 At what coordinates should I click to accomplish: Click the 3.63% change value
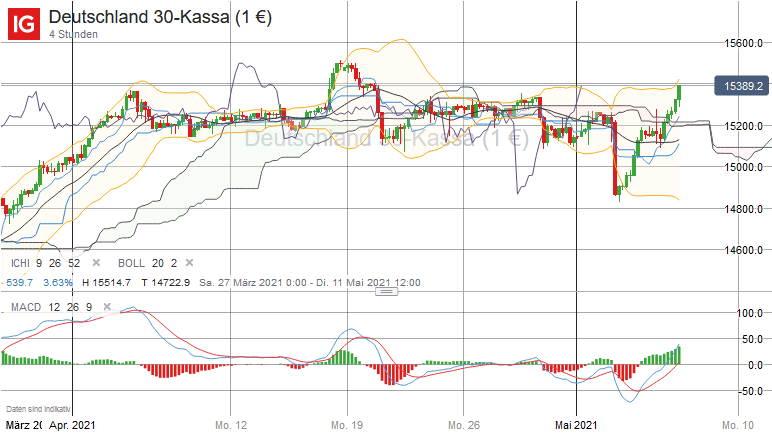point(58,283)
